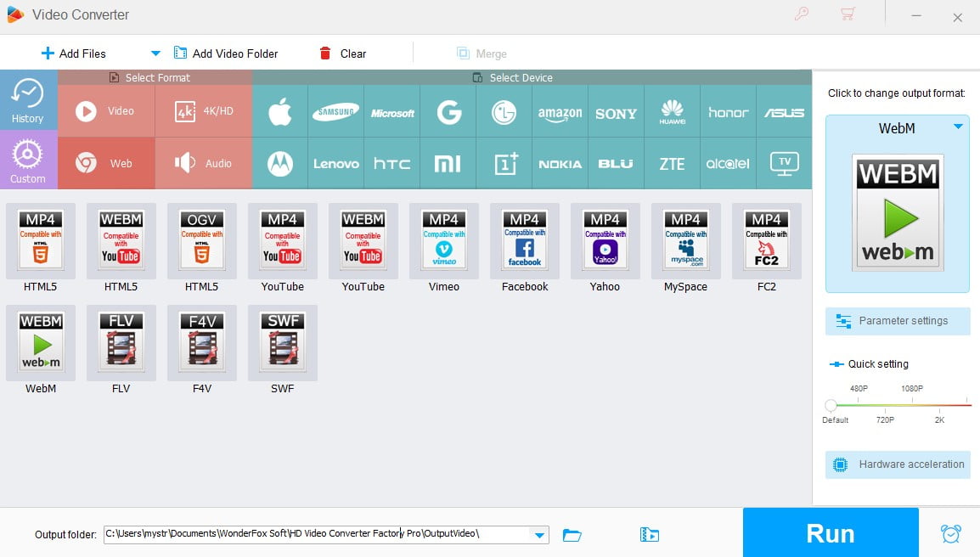Open the Clear button to remove files
Screen dimensions: 980x557
343,53
